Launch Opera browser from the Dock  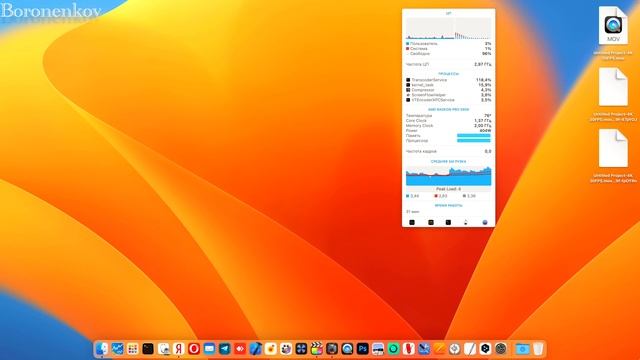[194, 349]
